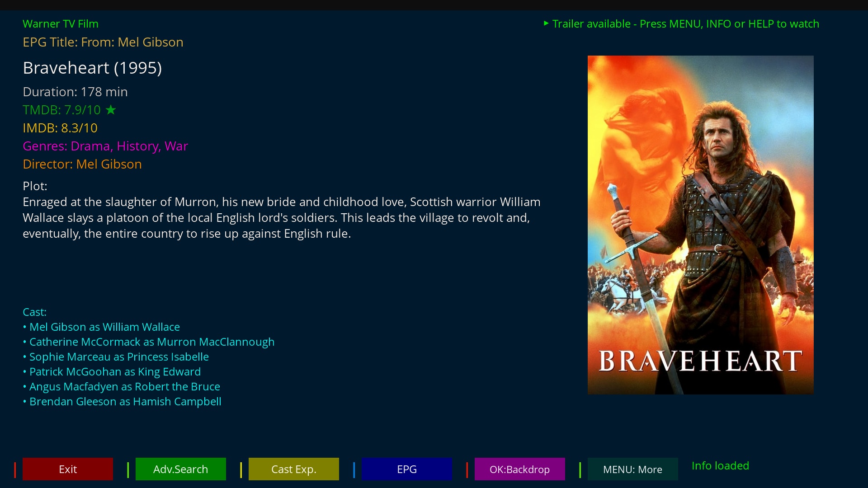Click the green TMDB rating star
868x488 pixels.
[x=111, y=110]
